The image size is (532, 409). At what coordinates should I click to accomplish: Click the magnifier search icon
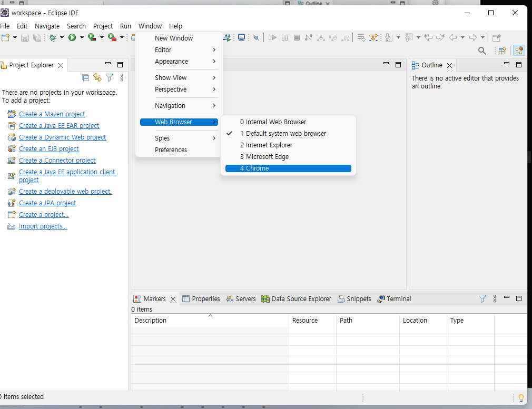482,51
